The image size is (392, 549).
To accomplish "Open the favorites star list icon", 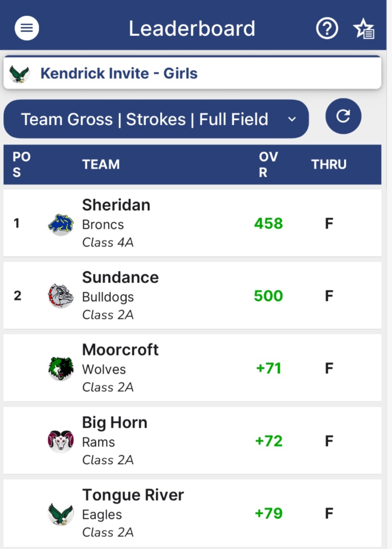I will 364,28.
